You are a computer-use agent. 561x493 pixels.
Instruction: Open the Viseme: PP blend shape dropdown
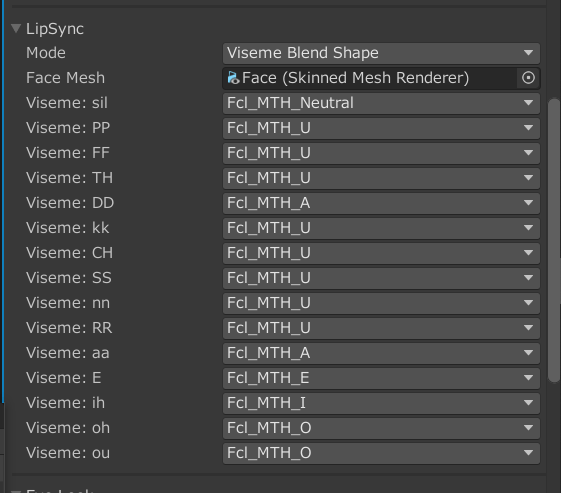[x=381, y=128]
